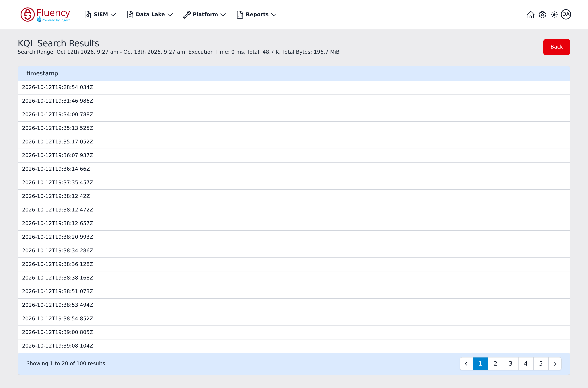
Task: Select row 2026-10-12T19:34:00.788Z
Action: coord(294,115)
